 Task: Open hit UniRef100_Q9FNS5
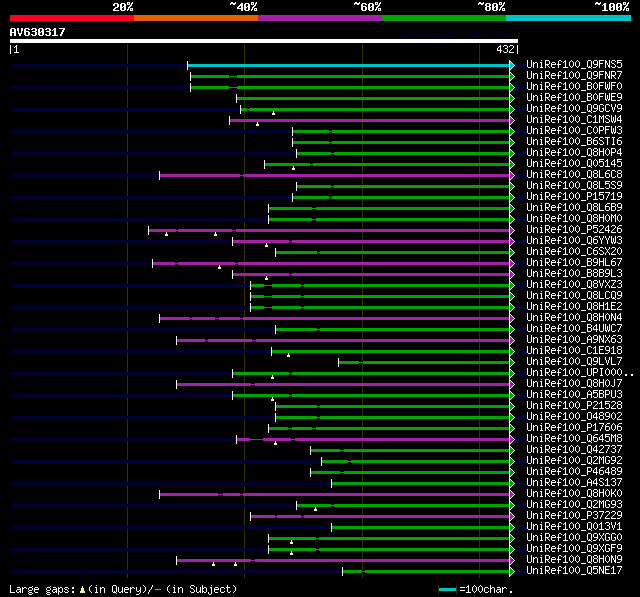[574, 64]
